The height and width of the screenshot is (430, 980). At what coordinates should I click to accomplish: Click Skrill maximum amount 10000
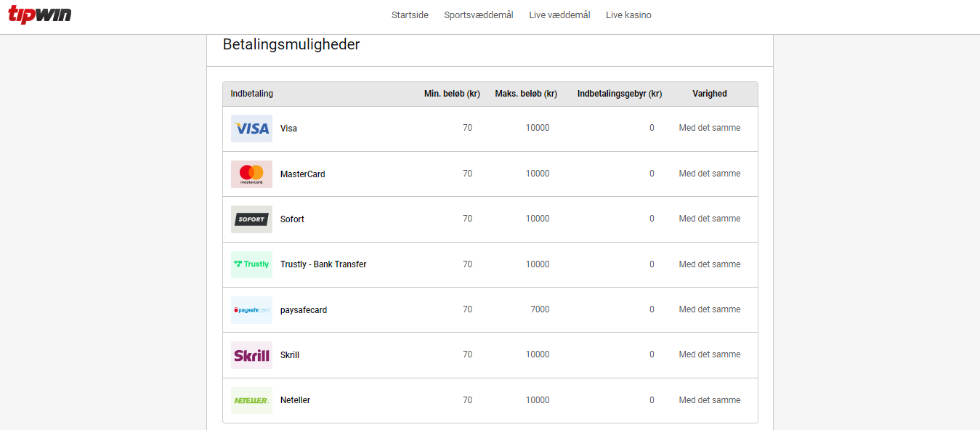(538, 354)
